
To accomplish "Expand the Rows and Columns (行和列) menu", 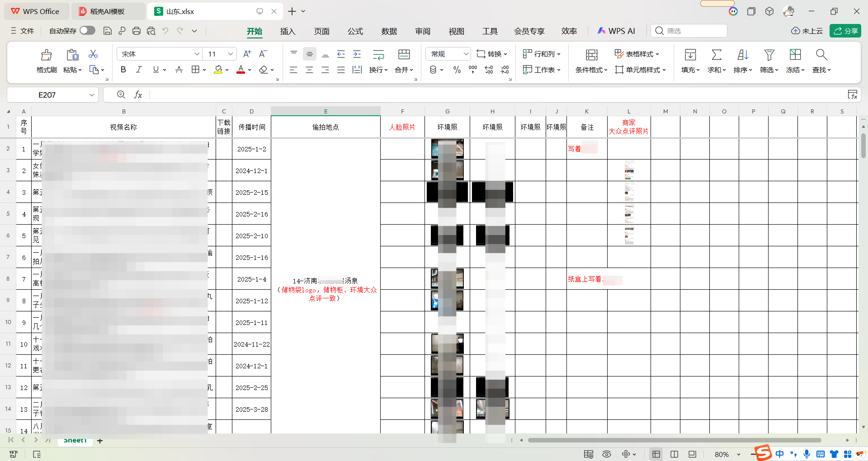I will click(x=542, y=54).
